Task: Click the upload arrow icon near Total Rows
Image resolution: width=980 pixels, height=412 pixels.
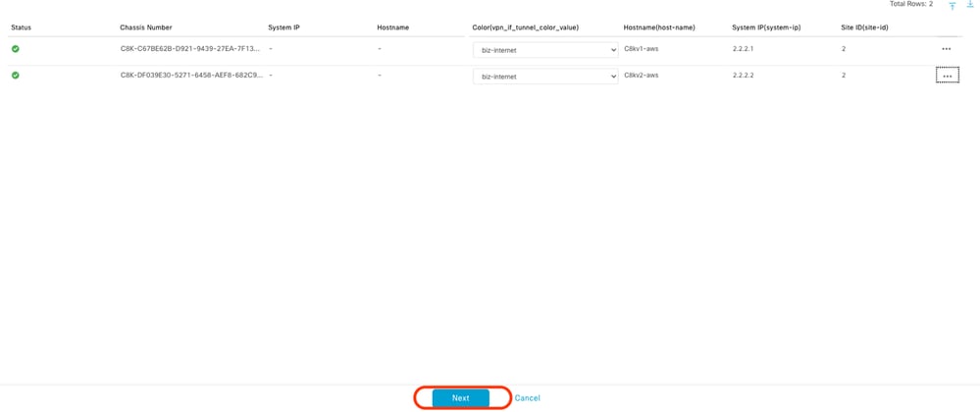Action: point(952,5)
